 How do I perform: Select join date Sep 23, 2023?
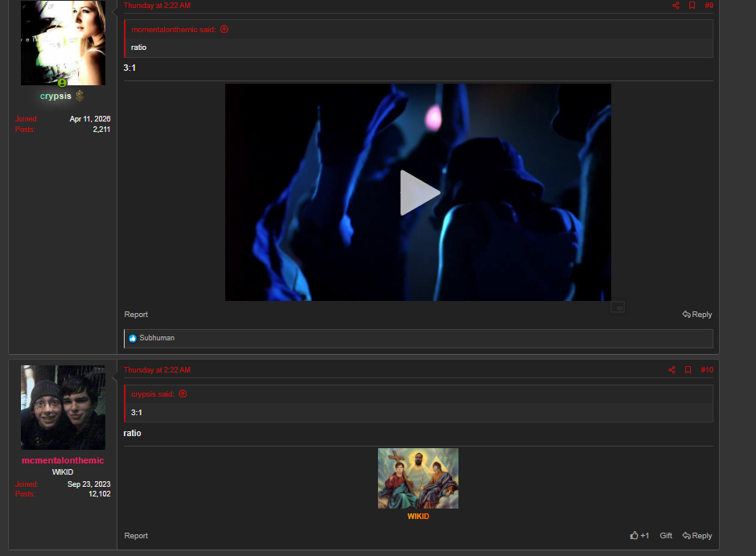(88, 484)
